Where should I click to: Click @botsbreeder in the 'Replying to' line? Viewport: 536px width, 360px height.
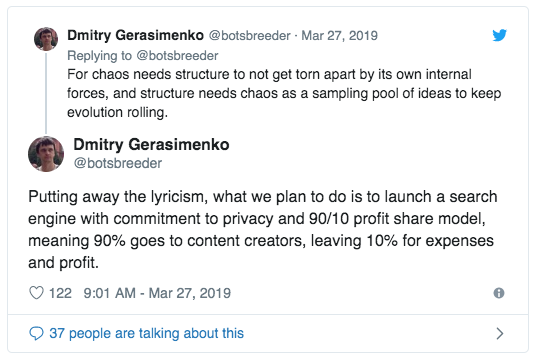click(x=177, y=56)
